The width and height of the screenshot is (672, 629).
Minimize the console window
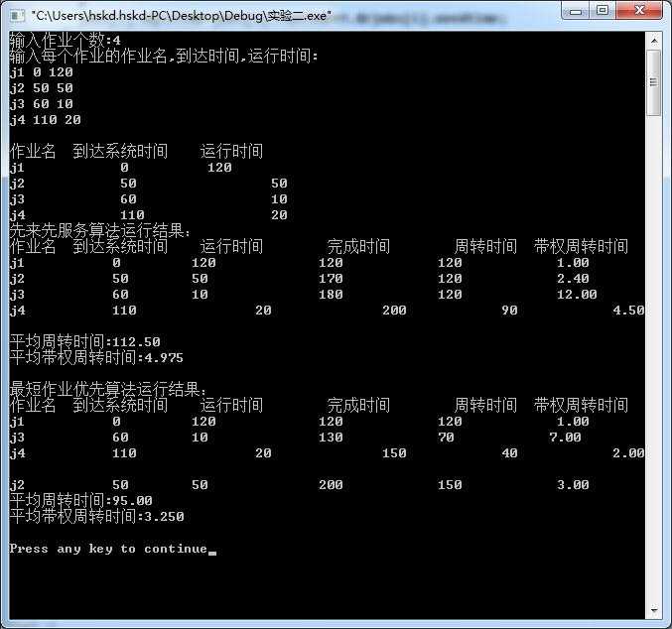point(576,11)
